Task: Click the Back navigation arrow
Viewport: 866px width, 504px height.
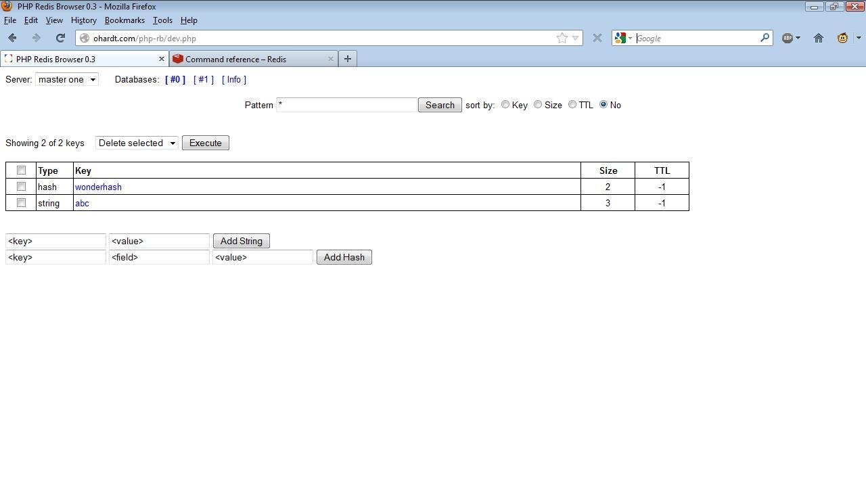Action: tap(12, 38)
